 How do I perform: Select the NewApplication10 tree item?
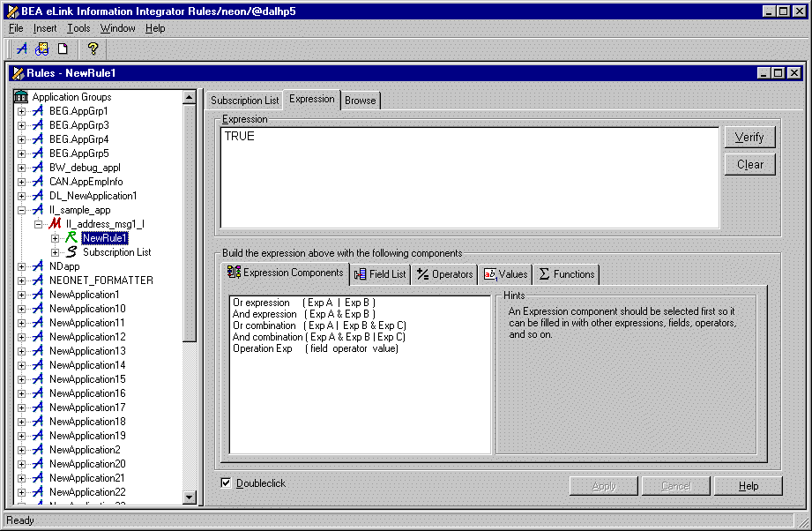(87, 309)
